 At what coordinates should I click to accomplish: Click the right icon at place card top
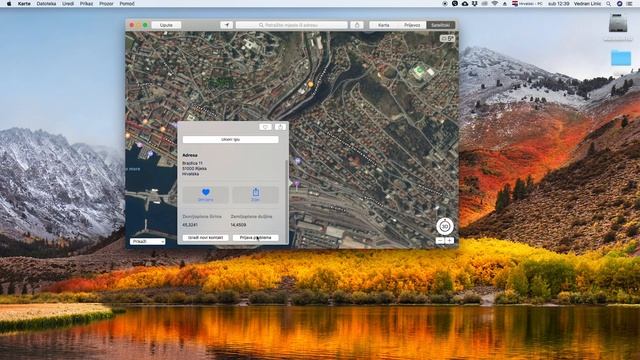point(280,127)
